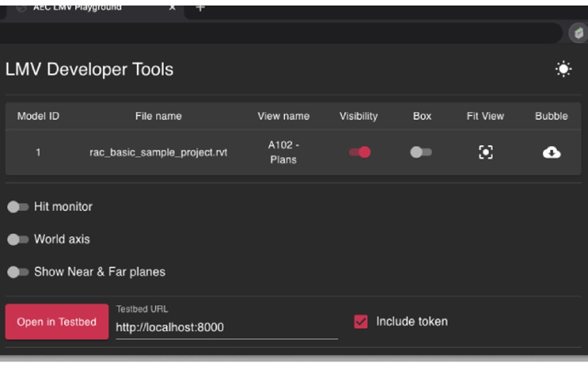588x368 pixels.
Task: Click the Open in Testbed button
Action: tap(56, 321)
